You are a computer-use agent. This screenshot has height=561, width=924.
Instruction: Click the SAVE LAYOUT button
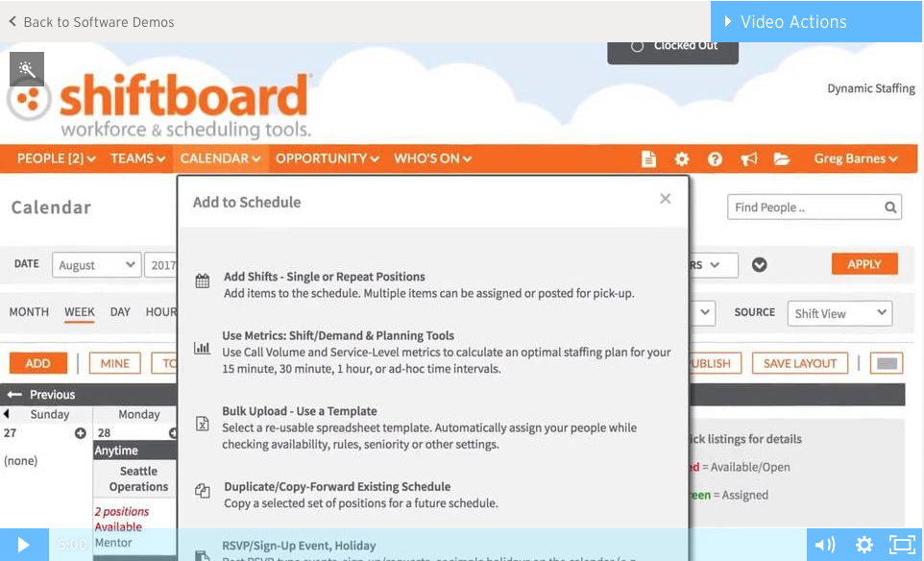tap(800, 363)
